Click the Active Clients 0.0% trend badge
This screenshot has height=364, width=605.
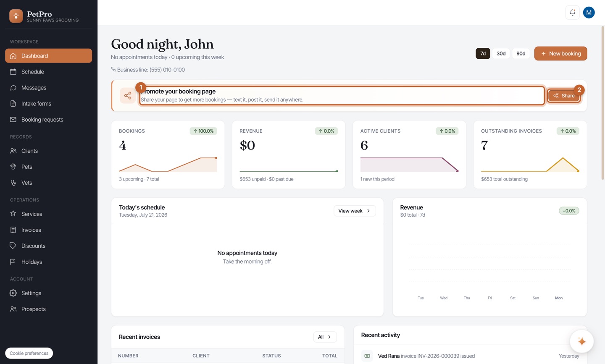[447, 131]
